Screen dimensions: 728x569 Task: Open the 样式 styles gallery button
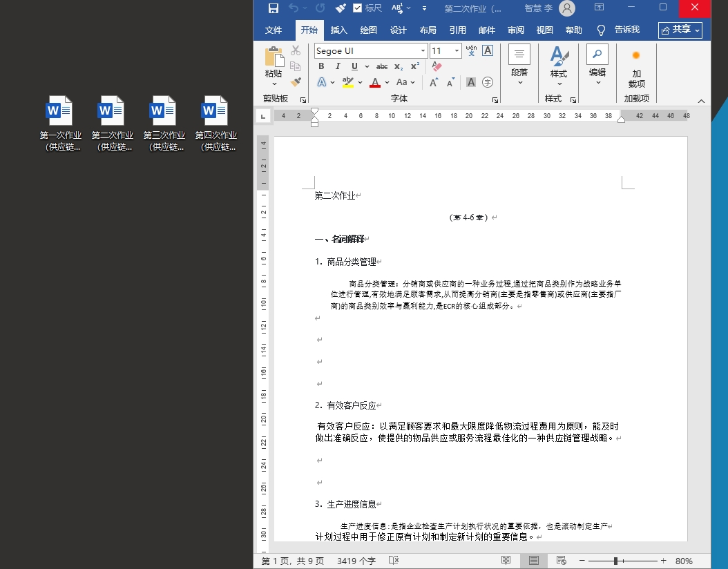point(559,66)
